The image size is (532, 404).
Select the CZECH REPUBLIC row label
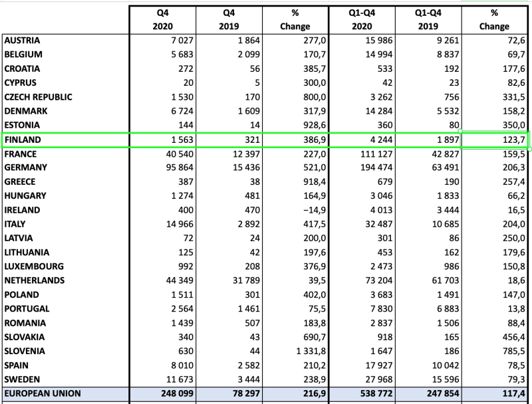pos(38,97)
